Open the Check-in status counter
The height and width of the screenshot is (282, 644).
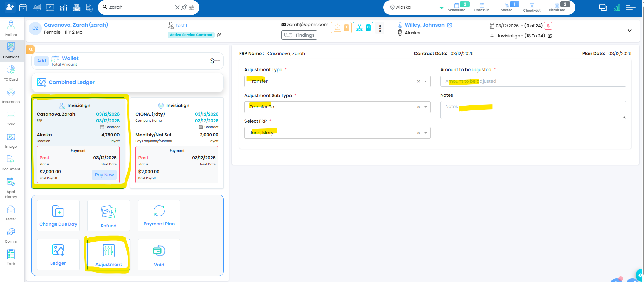(x=481, y=7)
